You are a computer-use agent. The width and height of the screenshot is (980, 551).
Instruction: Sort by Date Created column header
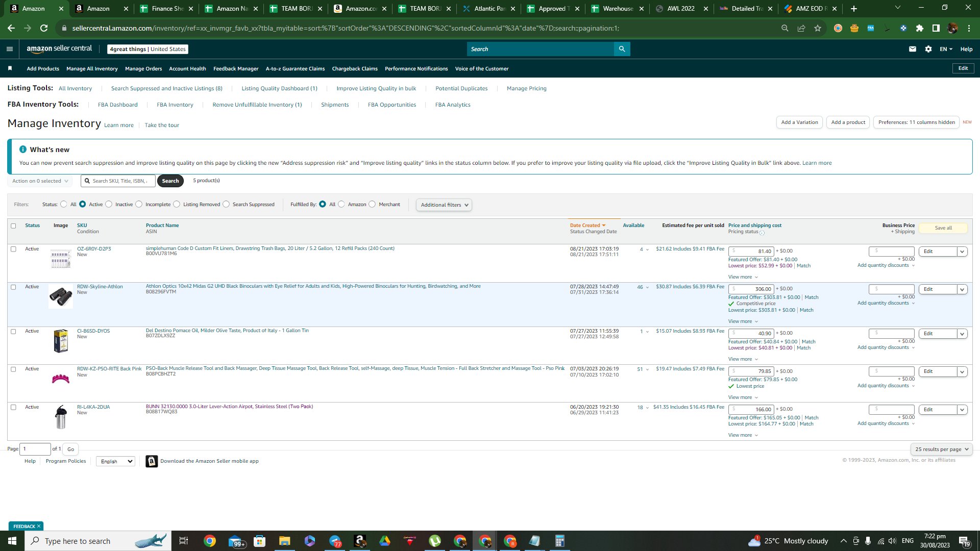coord(587,226)
